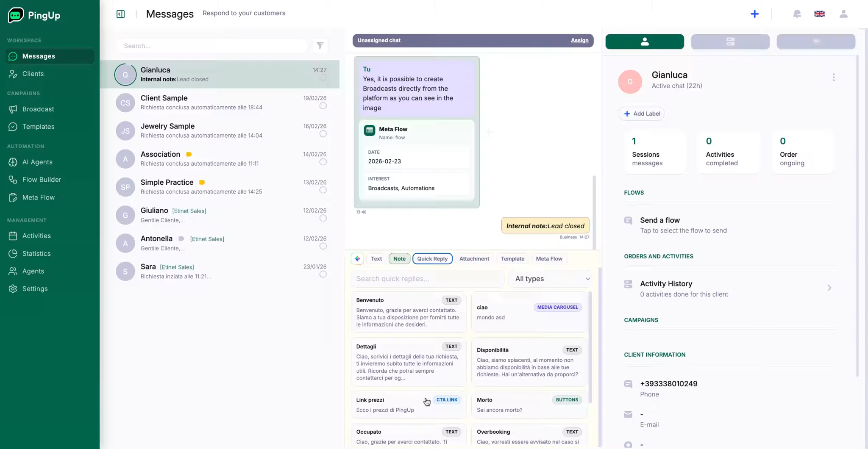Change language via UK flag icon
This screenshot has height=449, width=868.
(x=819, y=14)
